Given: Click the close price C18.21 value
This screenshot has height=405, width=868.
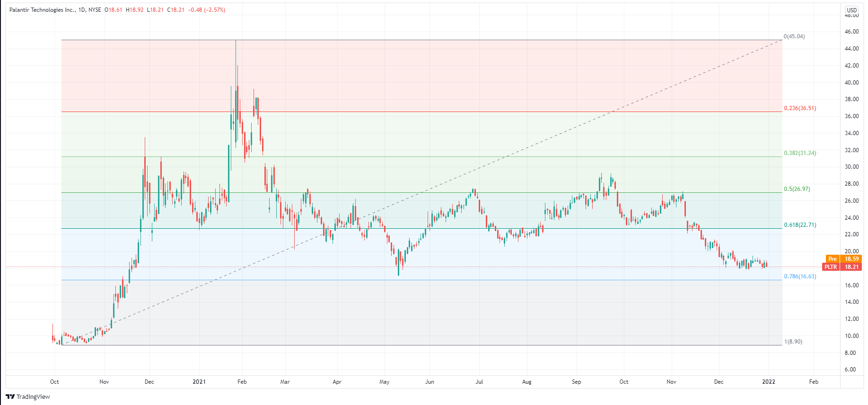Looking at the screenshot, I should pyautogui.click(x=176, y=10).
